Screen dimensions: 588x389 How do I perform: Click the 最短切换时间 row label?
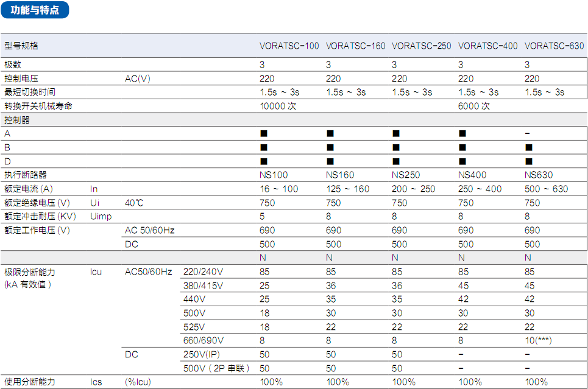point(30,92)
